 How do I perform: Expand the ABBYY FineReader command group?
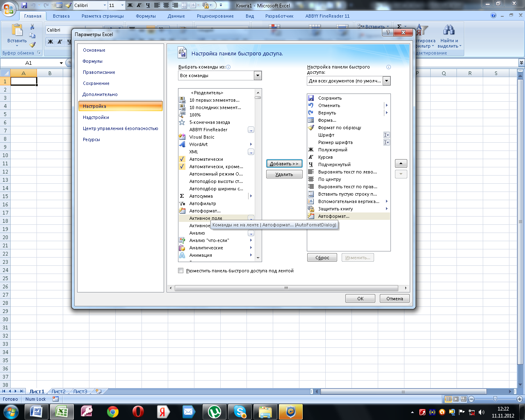[251, 130]
